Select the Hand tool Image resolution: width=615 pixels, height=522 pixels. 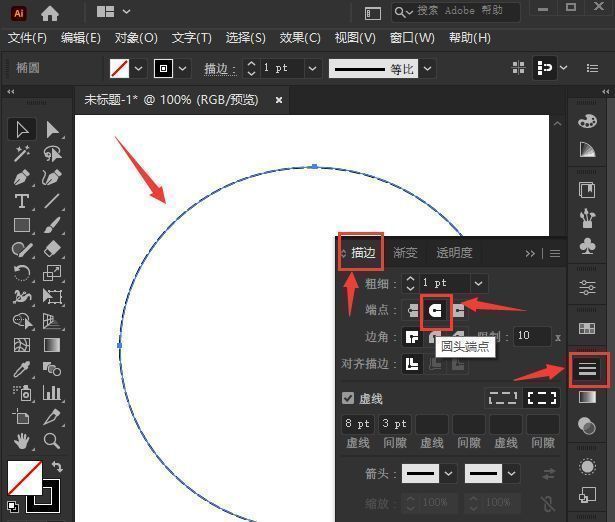(x=22, y=440)
